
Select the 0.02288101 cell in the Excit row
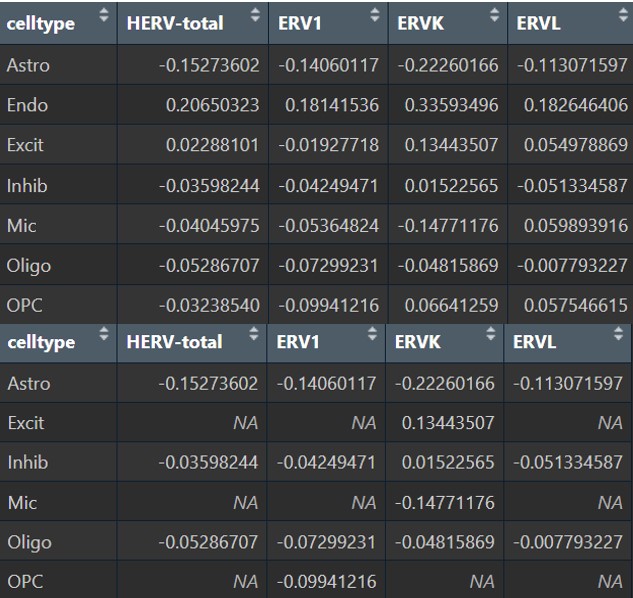(x=213, y=145)
